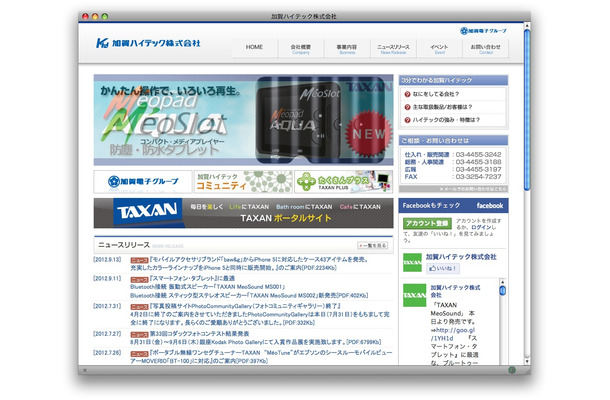The width and height of the screenshot is (610, 400).
Task: Open the 事業内容 Business tab
Action: point(347,49)
